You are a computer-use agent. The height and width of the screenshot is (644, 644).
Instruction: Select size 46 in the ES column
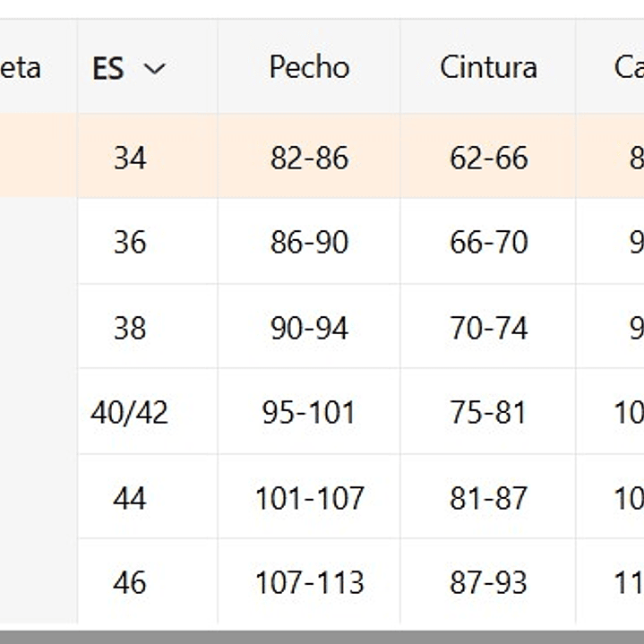[130, 583]
